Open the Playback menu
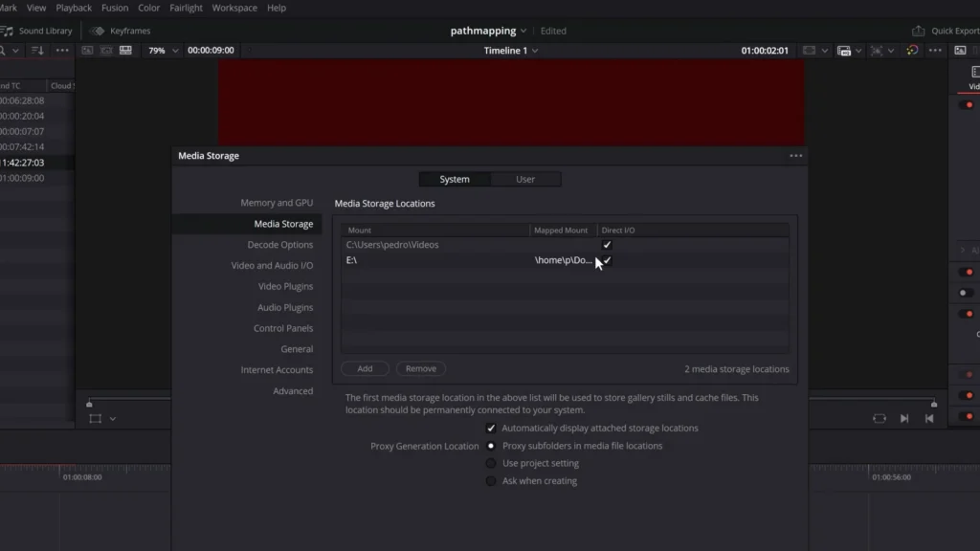 pos(74,8)
